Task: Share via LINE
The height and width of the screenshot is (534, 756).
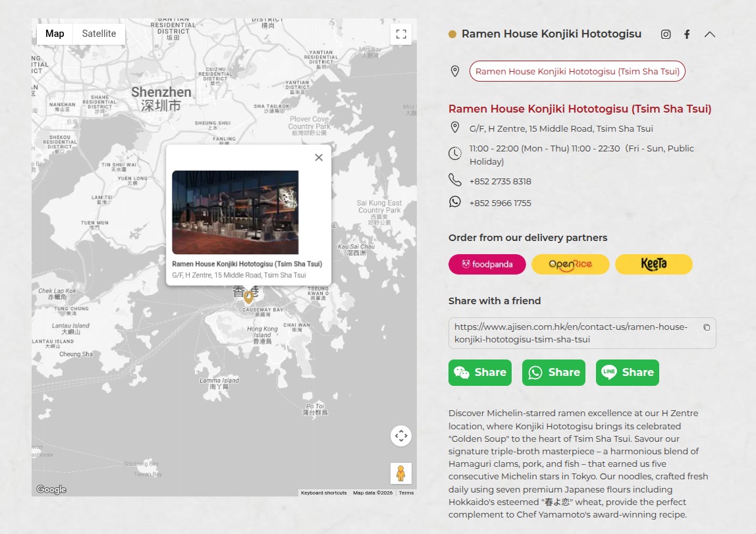Action: coord(627,372)
